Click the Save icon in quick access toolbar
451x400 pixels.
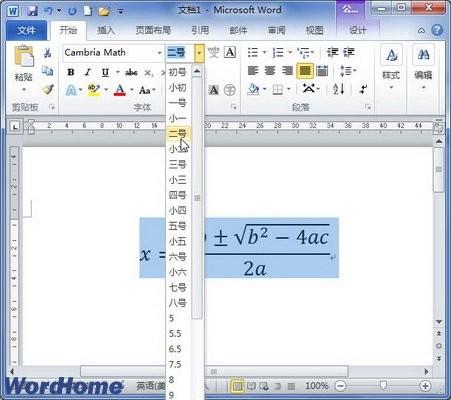tap(32, 11)
